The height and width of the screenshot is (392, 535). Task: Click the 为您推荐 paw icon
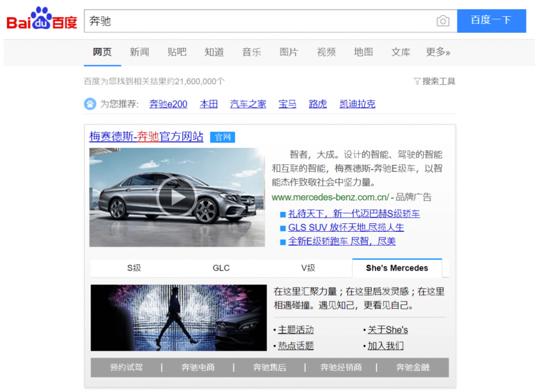(x=90, y=104)
